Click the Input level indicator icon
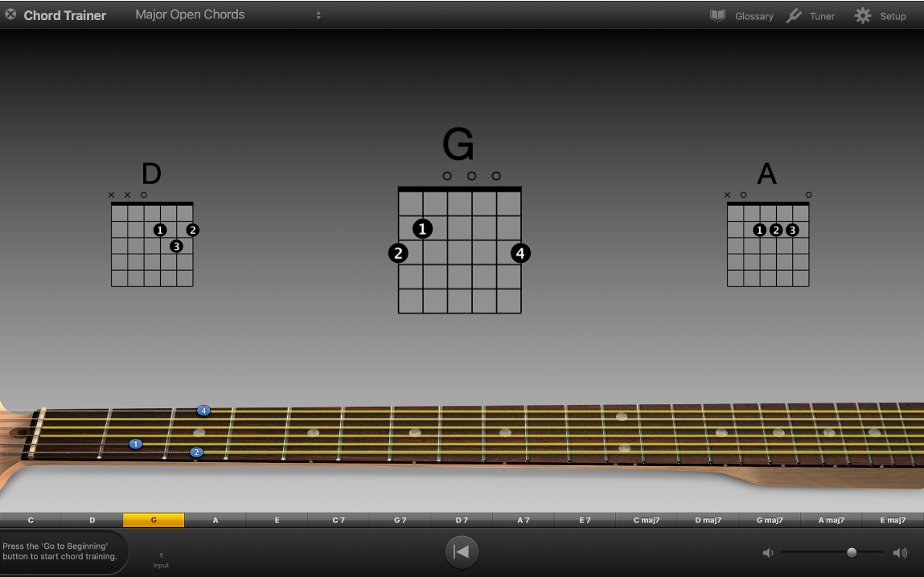The image size is (924, 577). (161, 554)
